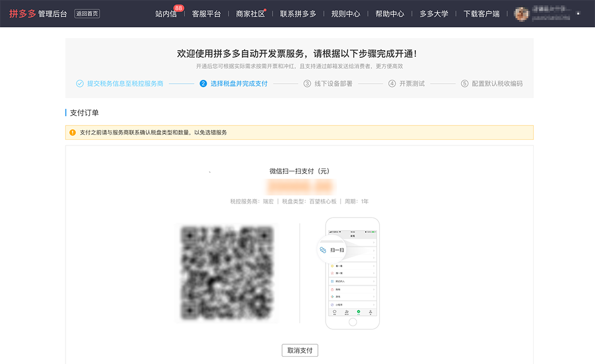Open 规则中心

tap(345, 14)
